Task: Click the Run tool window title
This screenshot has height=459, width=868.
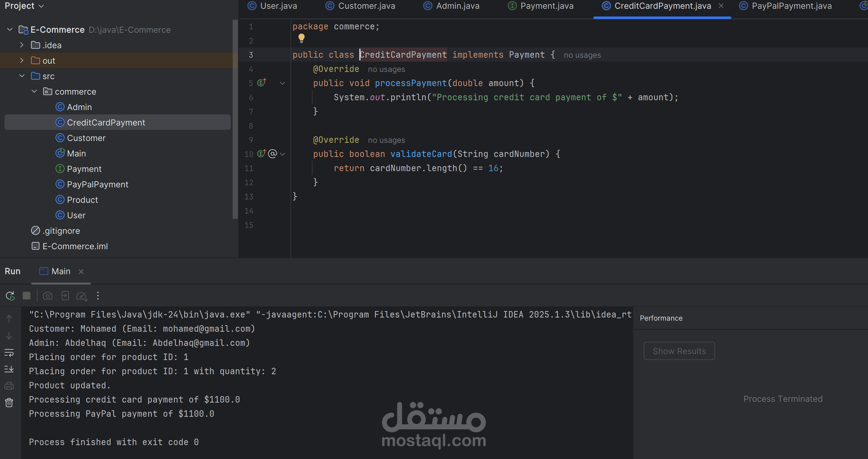Action: [12, 271]
